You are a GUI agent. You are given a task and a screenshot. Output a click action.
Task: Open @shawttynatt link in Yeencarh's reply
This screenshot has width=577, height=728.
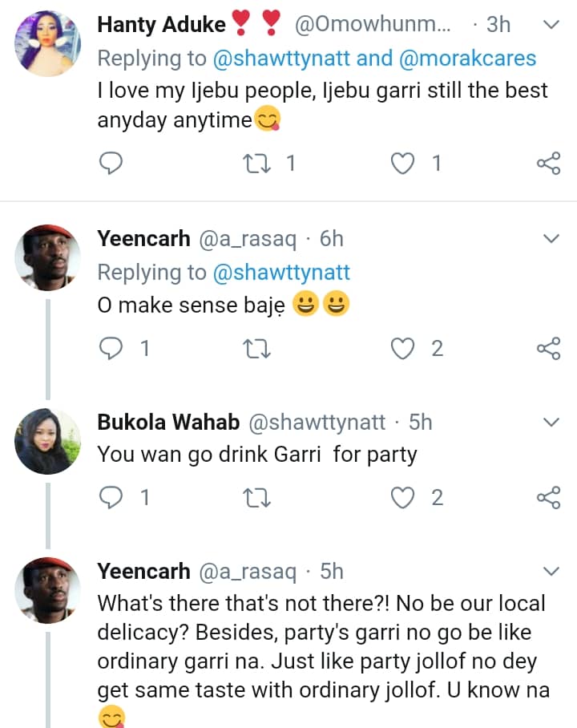(281, 273)
